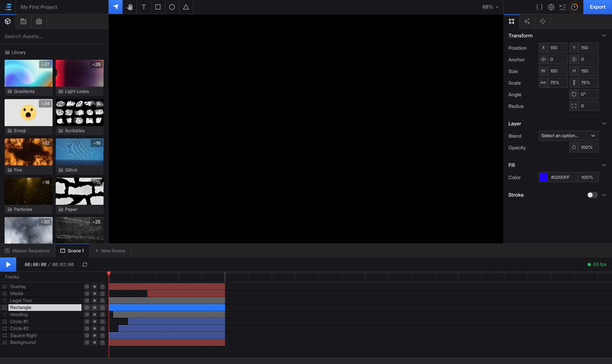The image size is (612, 364).
Task: Select the Text tool
Action: pyautogui.click(x=144, y=7)
